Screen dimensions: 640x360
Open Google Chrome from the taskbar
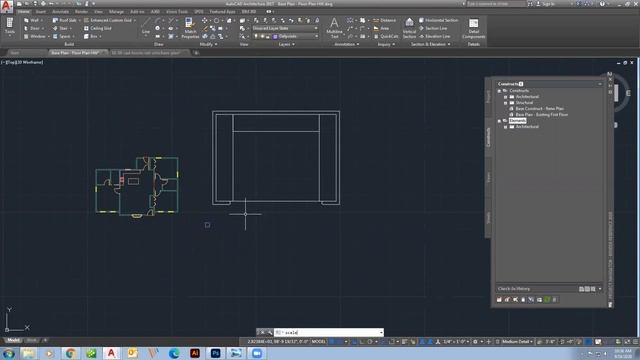(70, 353)
